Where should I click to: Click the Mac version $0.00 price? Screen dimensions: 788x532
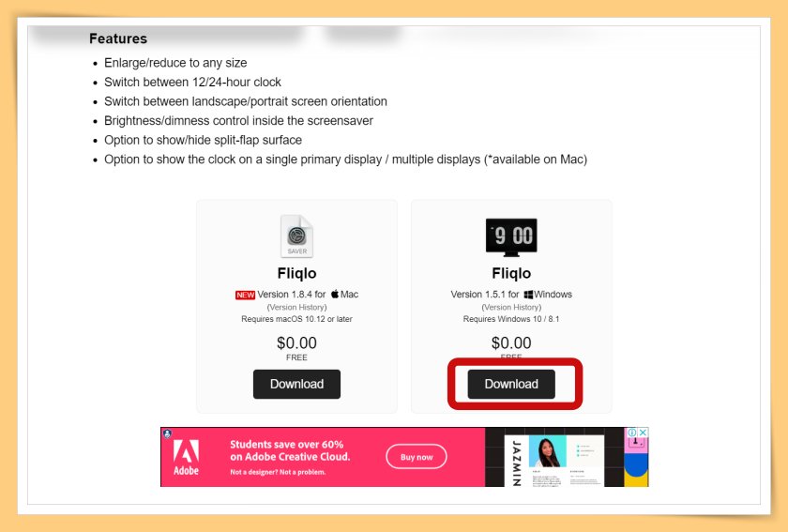coord(296,342)
